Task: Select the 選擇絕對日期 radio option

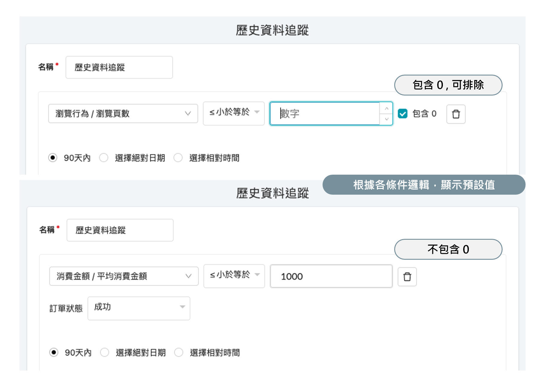Action: (x=104, y=158)
